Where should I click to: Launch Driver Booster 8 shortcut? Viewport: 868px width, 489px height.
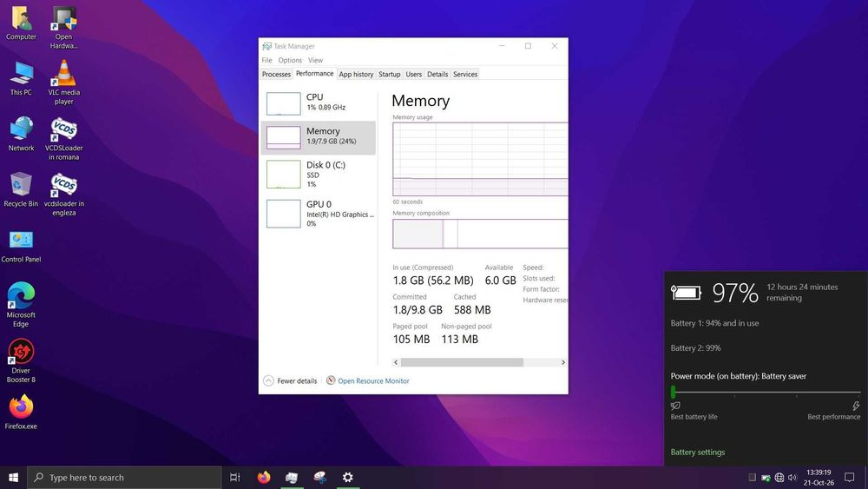pyautogui.click(x=21, y=360)
